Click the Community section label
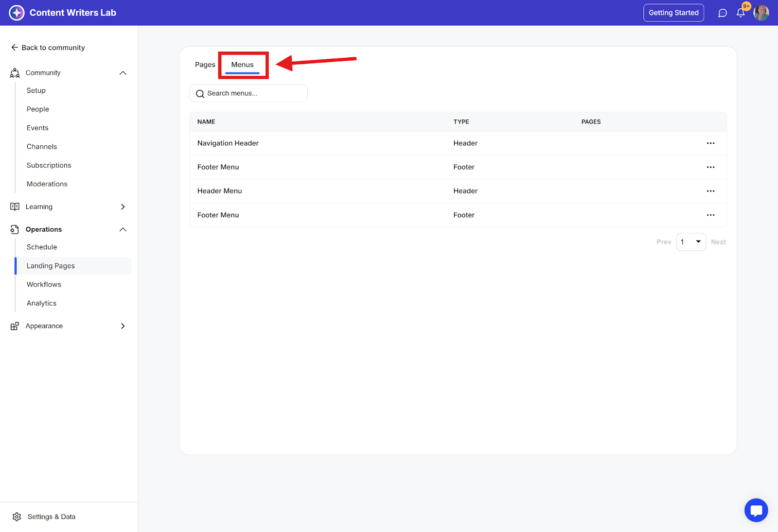This screenshot has height=532, width=778. pyautogui.click(x=43, y=73)
